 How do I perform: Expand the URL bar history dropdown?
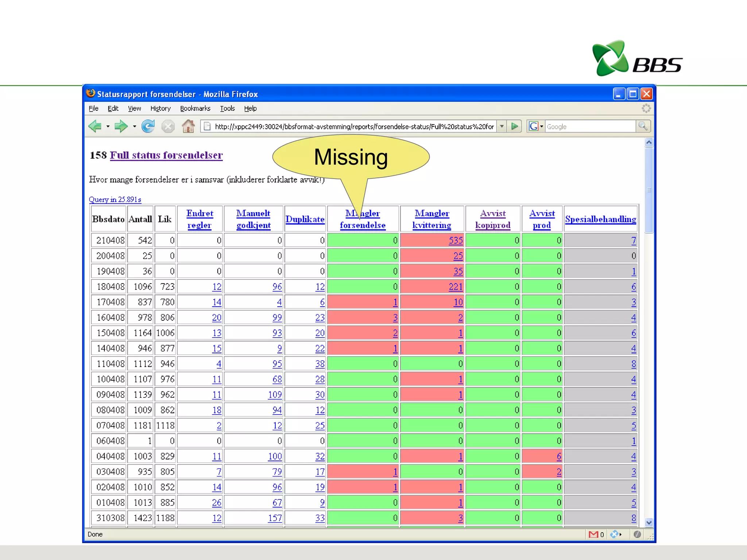click(502, 127)
